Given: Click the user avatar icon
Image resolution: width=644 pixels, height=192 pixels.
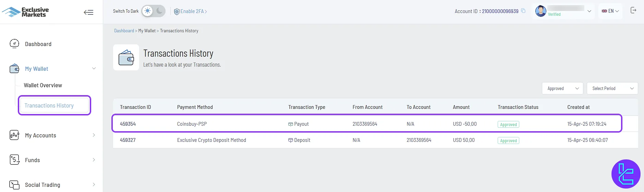Looking at the screenshot, I should point(541,11).
